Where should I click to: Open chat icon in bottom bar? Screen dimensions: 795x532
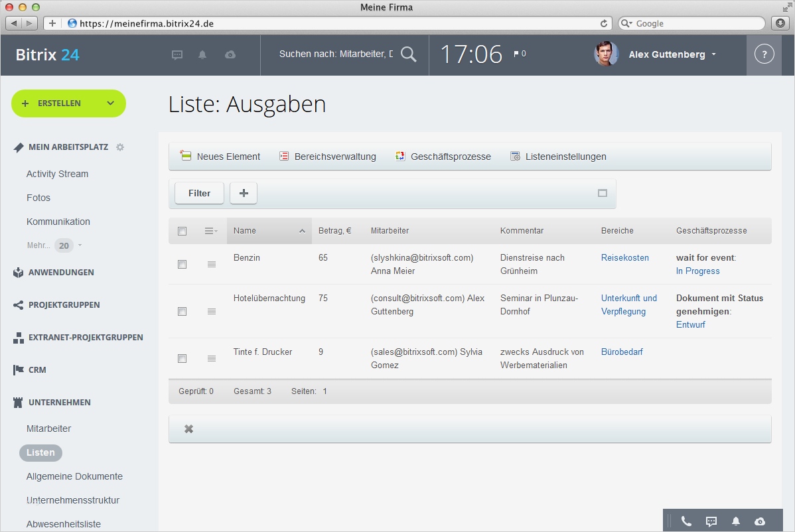pos(711,521)
